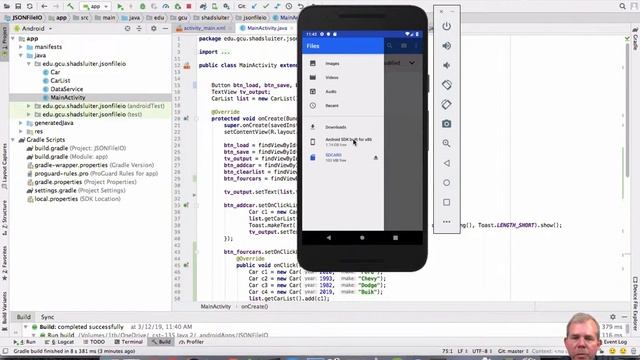Screen dimensions: 640x360
Task: Switch to the Sync tab
Action: pyautogui.click(x=47, y=317)
